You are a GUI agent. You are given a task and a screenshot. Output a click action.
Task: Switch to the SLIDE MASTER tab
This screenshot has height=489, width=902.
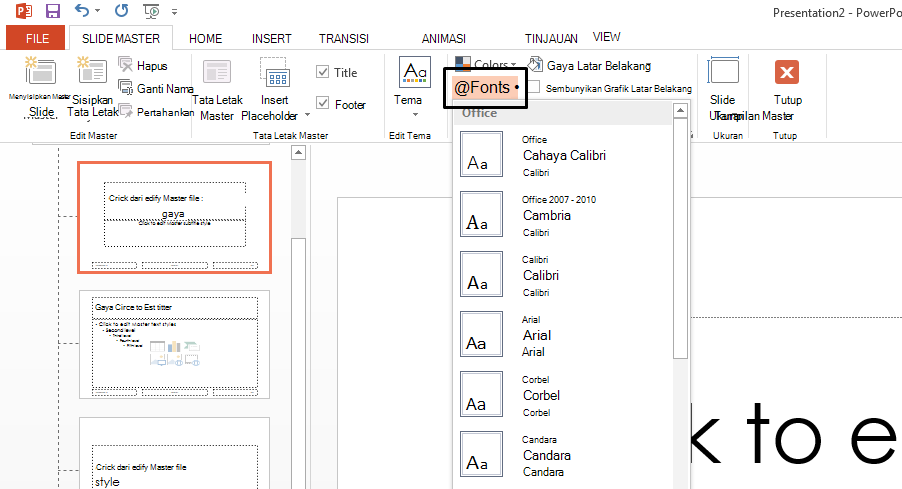[121, 39]
